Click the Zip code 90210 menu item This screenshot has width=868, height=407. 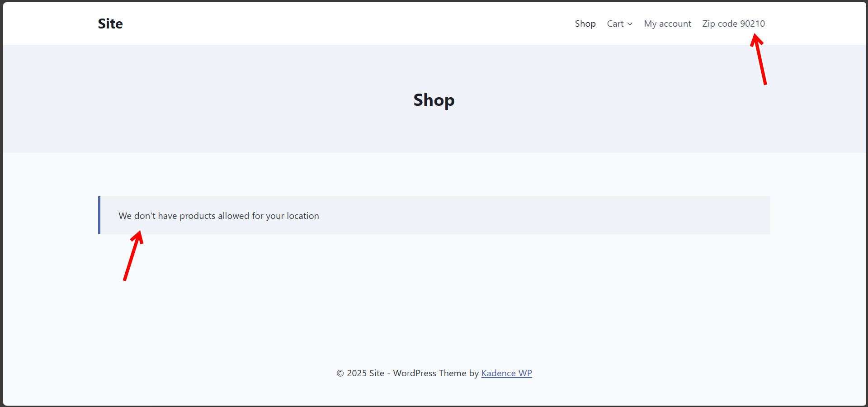click(733, 24)
